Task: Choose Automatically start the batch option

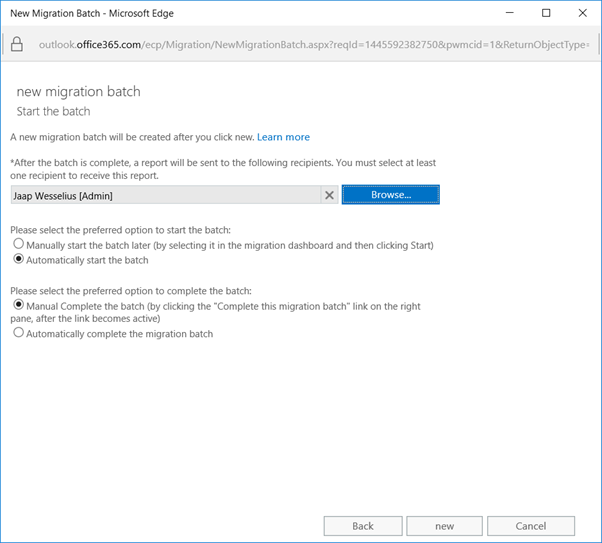Action: (17, 260)
